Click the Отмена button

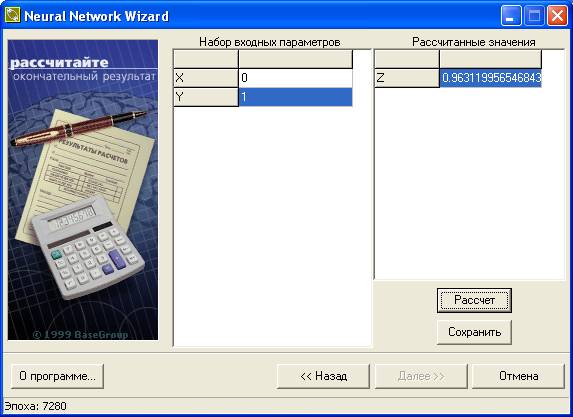tap(518, 376)
